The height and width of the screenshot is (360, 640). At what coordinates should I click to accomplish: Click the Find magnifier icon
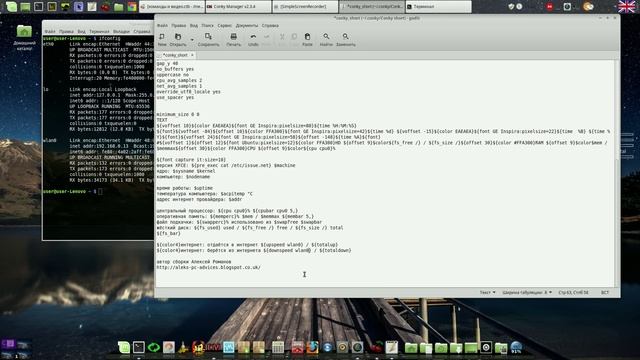click(x=326, y=37)
